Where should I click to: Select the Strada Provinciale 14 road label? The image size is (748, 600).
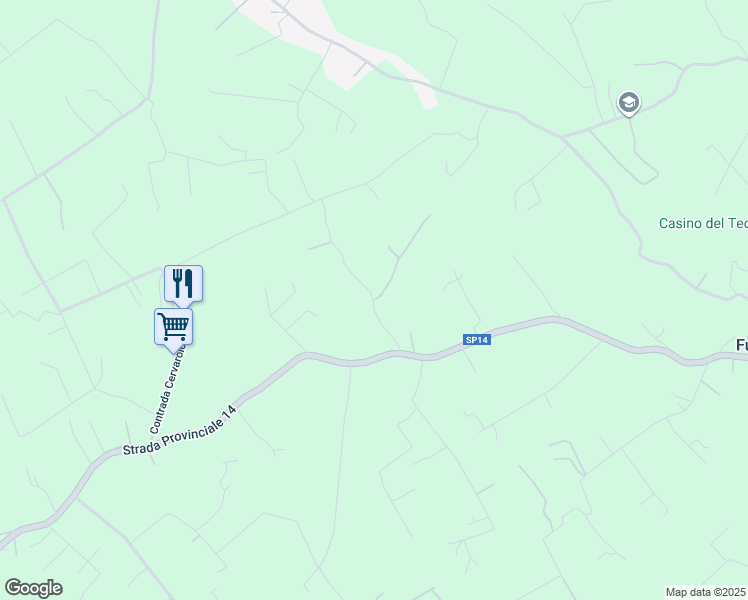coord(179,431)
